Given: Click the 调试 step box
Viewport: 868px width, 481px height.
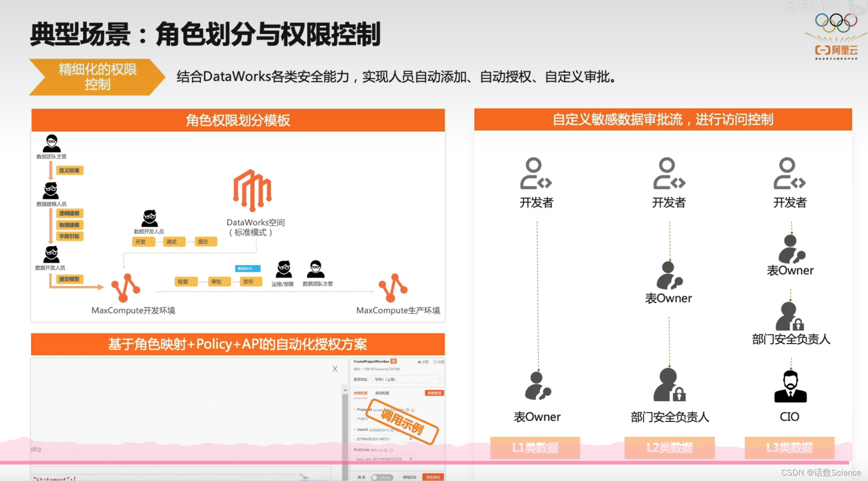Looking at the screenshot, I should click(x=174, y=242).
